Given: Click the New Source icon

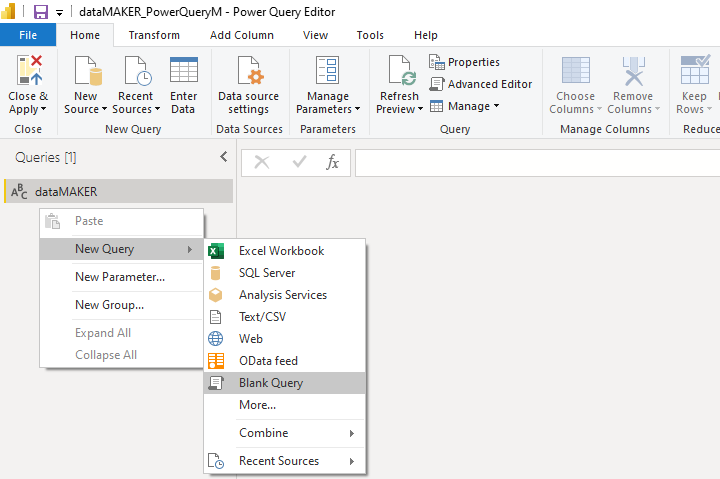Looking at the screenshot, I should click(88, 71).
